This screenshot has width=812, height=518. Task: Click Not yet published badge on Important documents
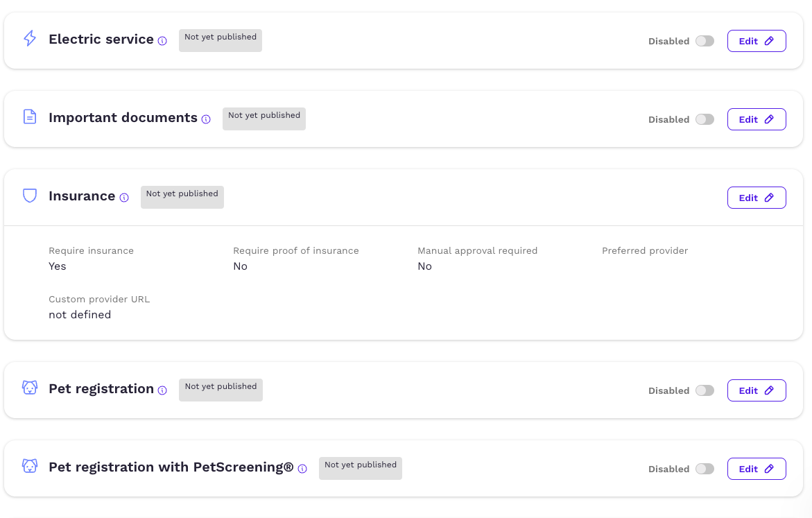click(264, 119)
